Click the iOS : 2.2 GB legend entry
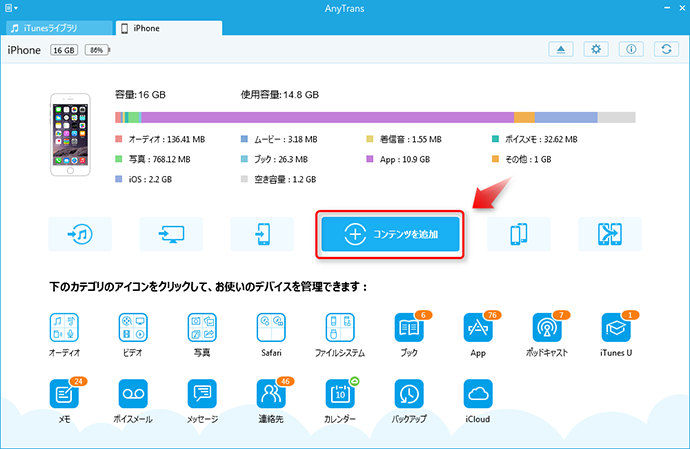690x449 pixels. pos(143,179)
